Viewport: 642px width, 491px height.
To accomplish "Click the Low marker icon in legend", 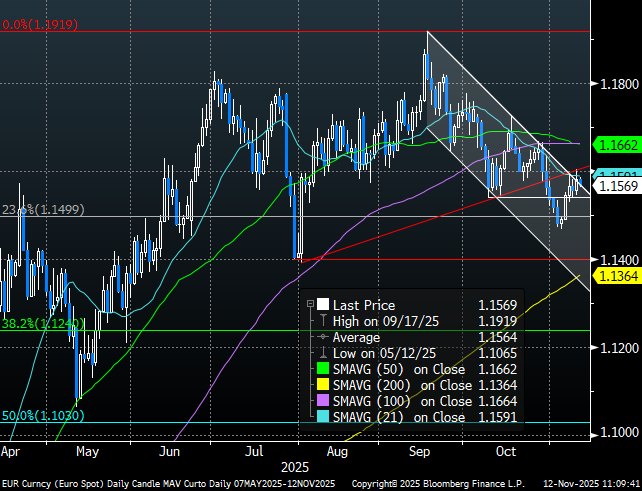I will click(323, 353).
